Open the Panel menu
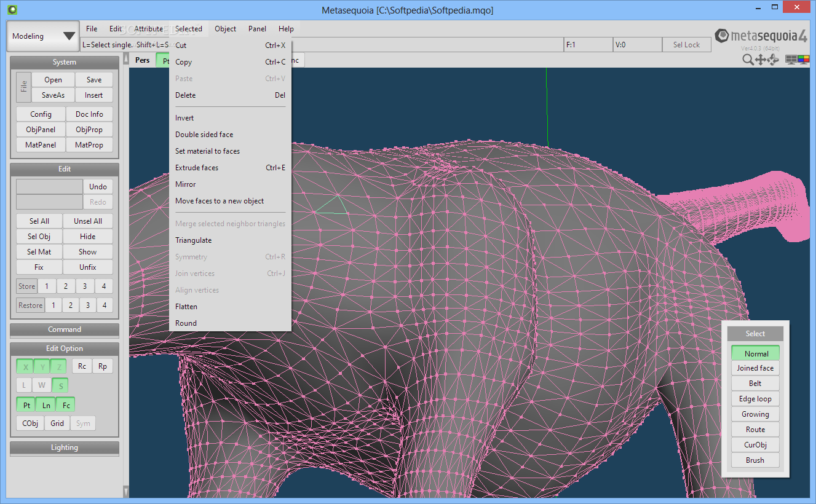The image size is (816, 504). (x=258, y=29)
